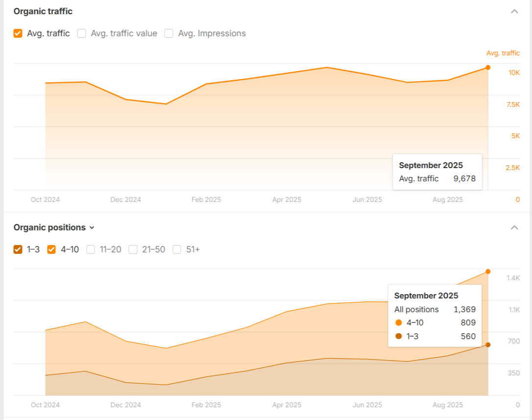Click Dec 2024 on the Organic positions axis
This screenshot has height=420, width=532.
click(x=125, y=405)
